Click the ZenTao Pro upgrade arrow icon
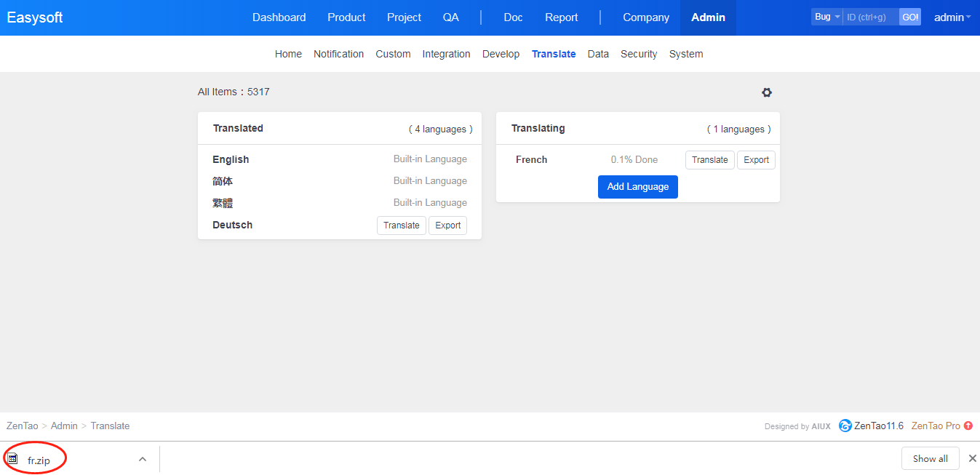Screen dimensions: 980x475 tap(968, 426)
